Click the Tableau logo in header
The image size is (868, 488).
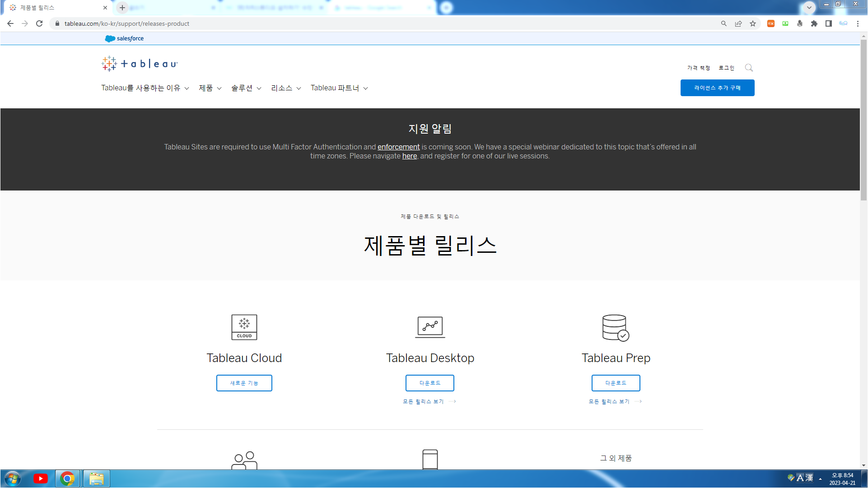point(140,64)
